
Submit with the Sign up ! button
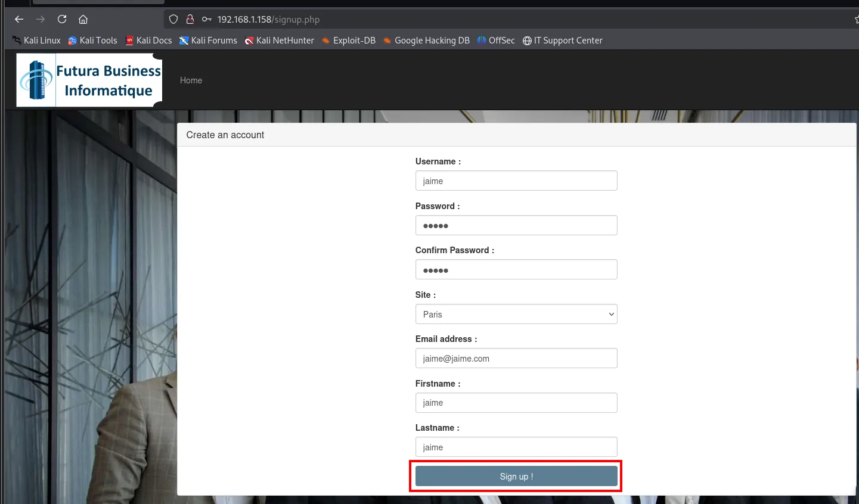(x=516, y=476)
